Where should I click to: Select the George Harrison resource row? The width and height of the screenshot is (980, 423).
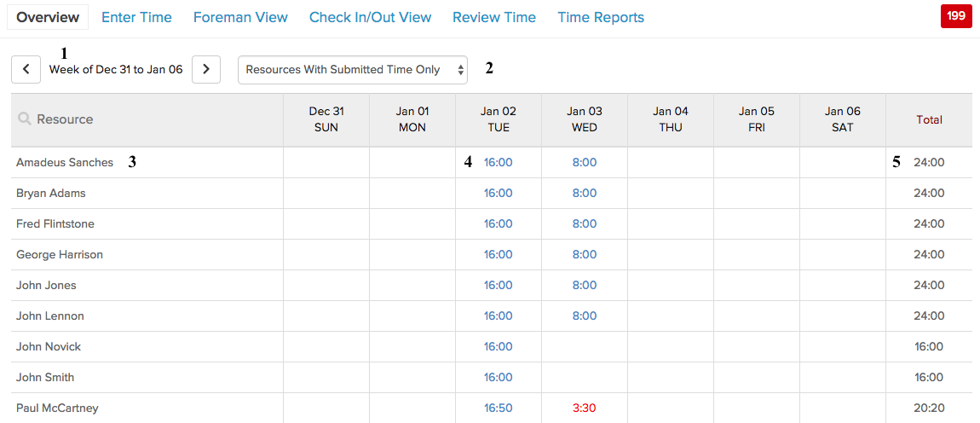490,255
